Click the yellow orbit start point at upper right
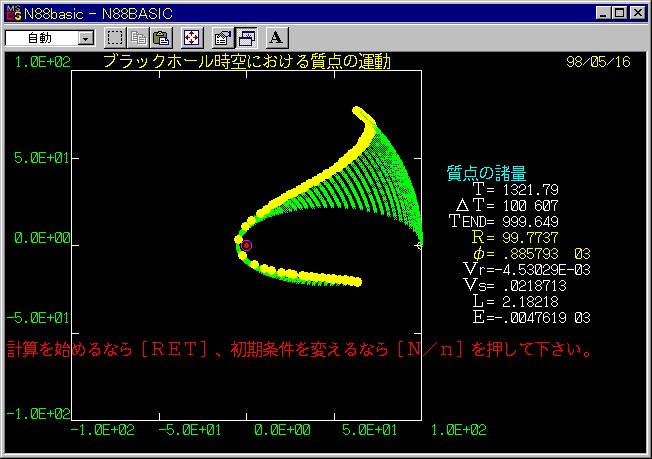 click(357, 111)
